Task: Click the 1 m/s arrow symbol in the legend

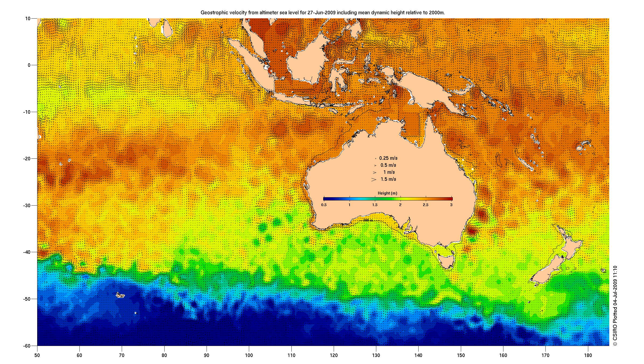Action: (x=375, y=172)
